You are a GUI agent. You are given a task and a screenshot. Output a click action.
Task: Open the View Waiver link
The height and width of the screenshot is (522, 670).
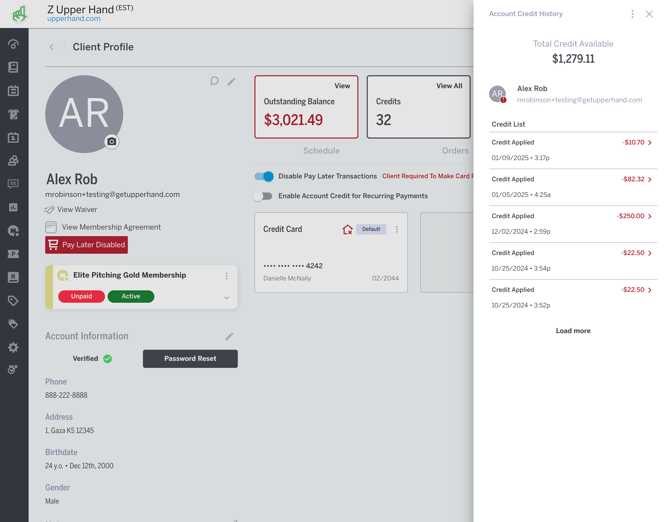tap(77, 210)
